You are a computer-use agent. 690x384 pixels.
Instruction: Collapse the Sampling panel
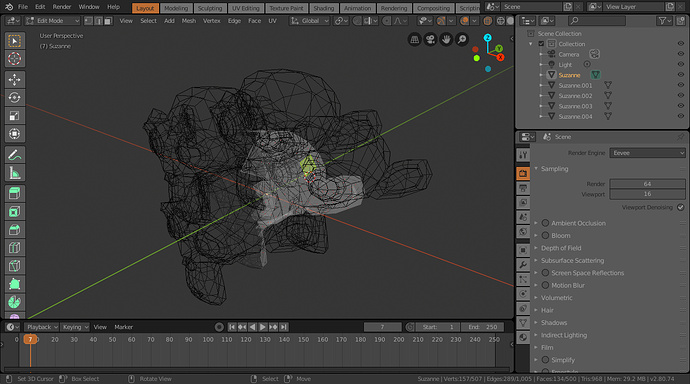point(554,168)
